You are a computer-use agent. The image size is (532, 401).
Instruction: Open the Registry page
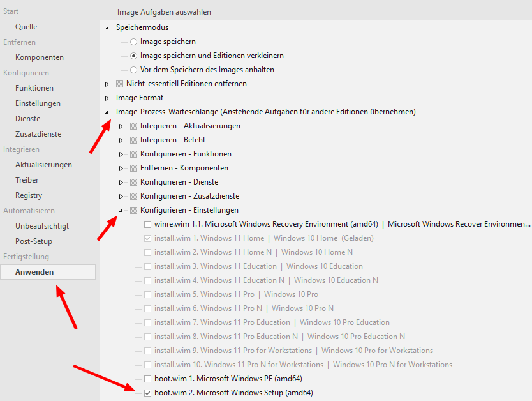29,195
